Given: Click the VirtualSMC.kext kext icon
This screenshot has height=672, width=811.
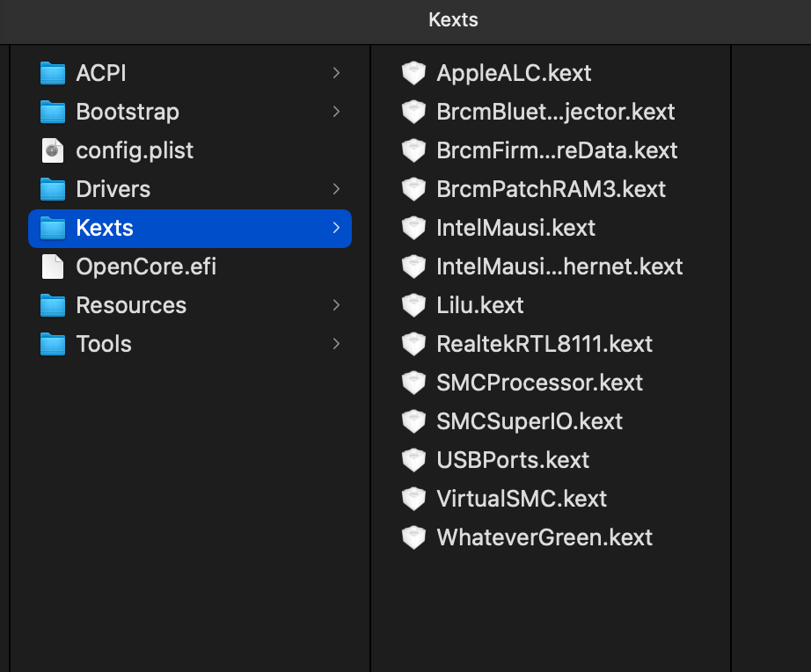Looking at the screenshot, I should pyautogui.click(x=413, y=499).
